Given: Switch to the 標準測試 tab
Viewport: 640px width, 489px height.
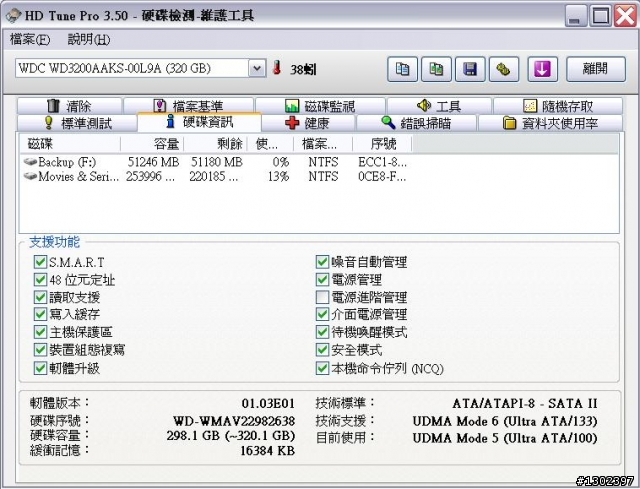Looking at the screenshot, I should [77, 123].
